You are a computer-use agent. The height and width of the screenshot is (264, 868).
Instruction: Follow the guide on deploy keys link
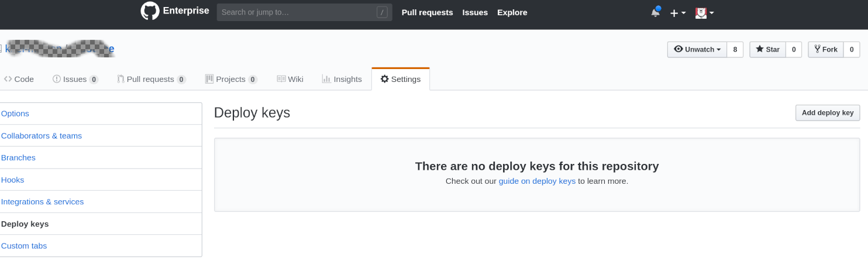tap(537, 181)
